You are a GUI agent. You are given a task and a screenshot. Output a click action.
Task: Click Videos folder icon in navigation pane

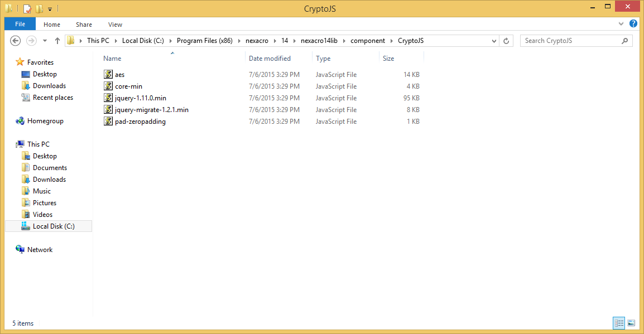26,214
